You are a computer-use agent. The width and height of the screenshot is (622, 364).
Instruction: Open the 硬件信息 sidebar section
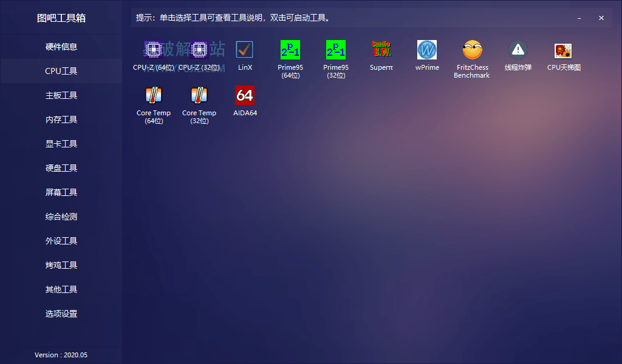61,47
